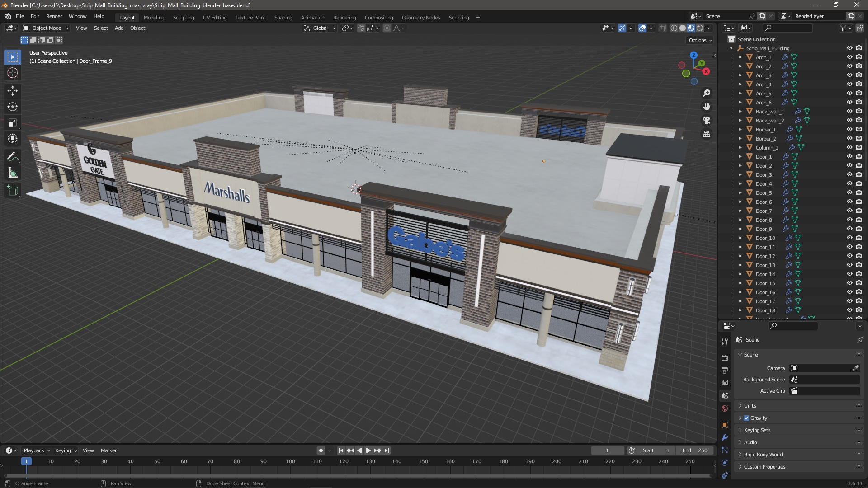The width and height of the screenshot is (868, 488).
Task: Click the current frame number field
Action: pos(607,450)
